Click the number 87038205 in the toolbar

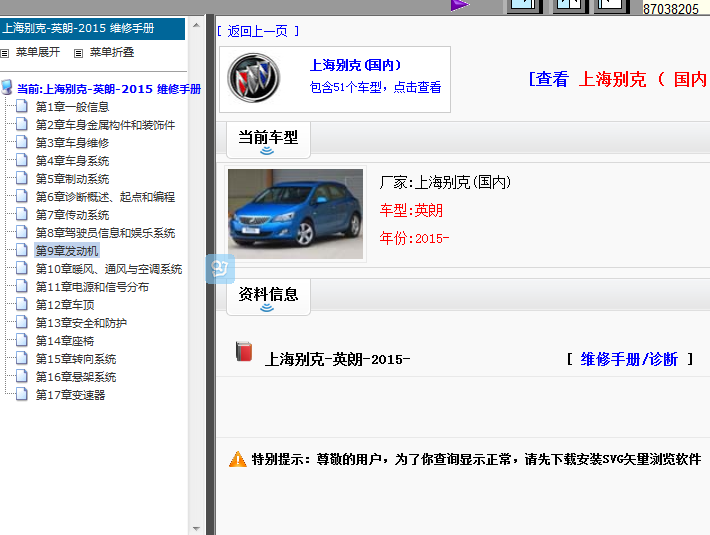tap(671, 9)
